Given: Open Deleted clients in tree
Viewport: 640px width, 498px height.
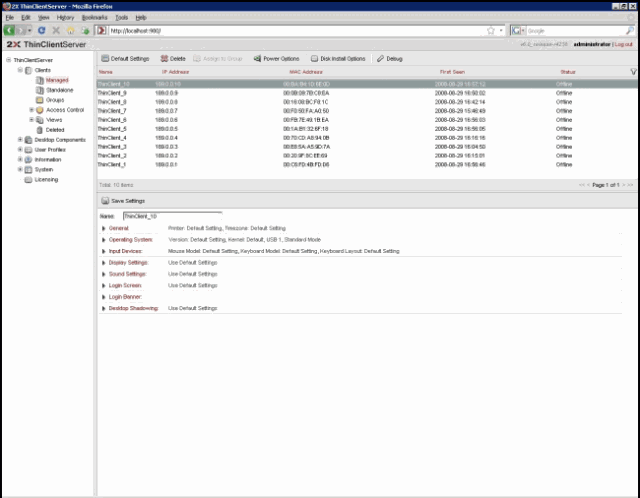Looking at the screenshot, I should tap(55, 130).
